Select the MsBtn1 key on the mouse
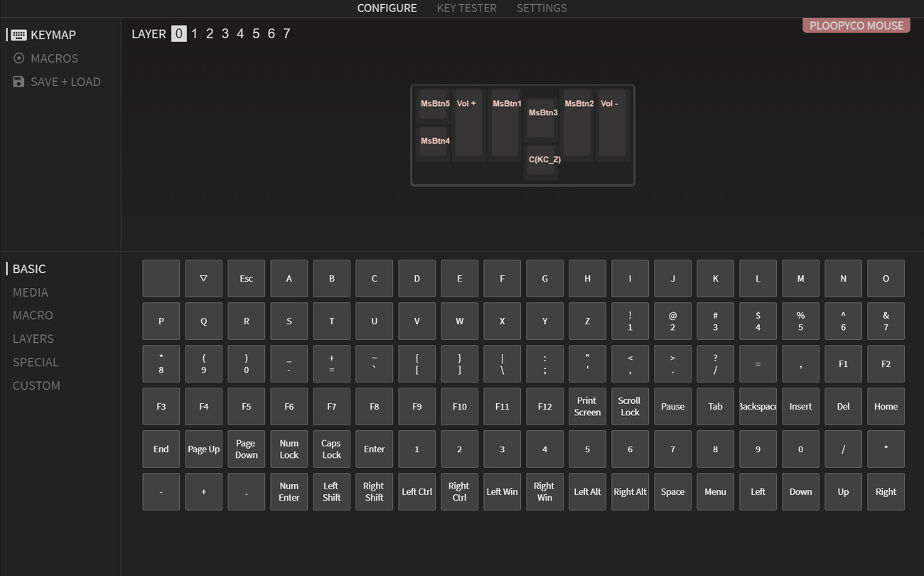Viewport: 924px width, 576px height. coord(505,123)
